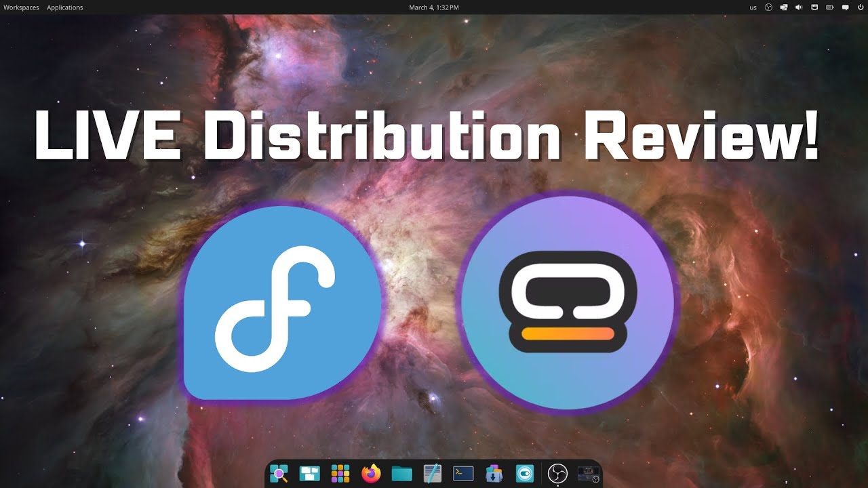Screen dimensions: 868x488
Task: Launch the terminal from the dock
Action: (x=463, y=473)
